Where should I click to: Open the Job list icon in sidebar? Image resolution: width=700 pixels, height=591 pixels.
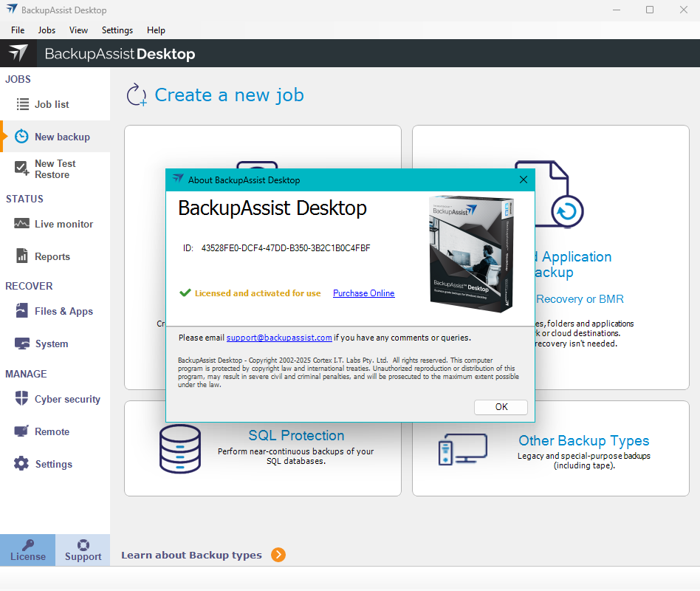coord(22,104)
